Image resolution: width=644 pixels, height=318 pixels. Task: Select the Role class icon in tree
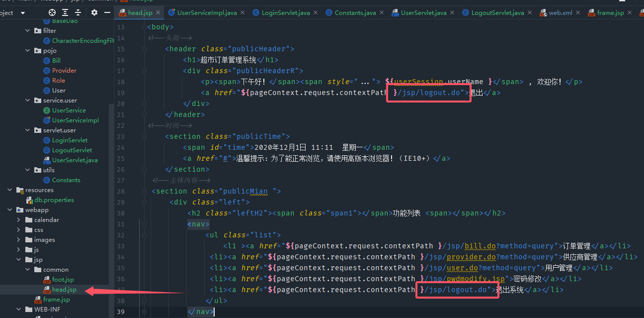(x=47, y=81)
